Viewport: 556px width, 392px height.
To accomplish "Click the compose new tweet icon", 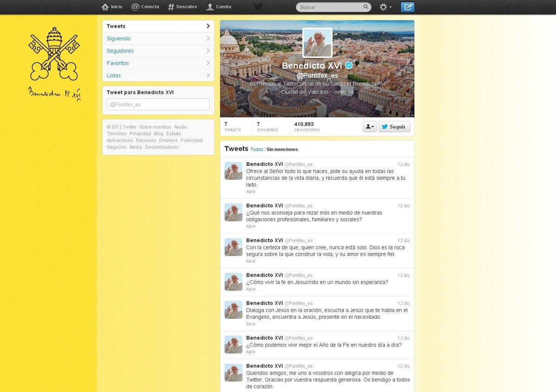I will 407,7.
